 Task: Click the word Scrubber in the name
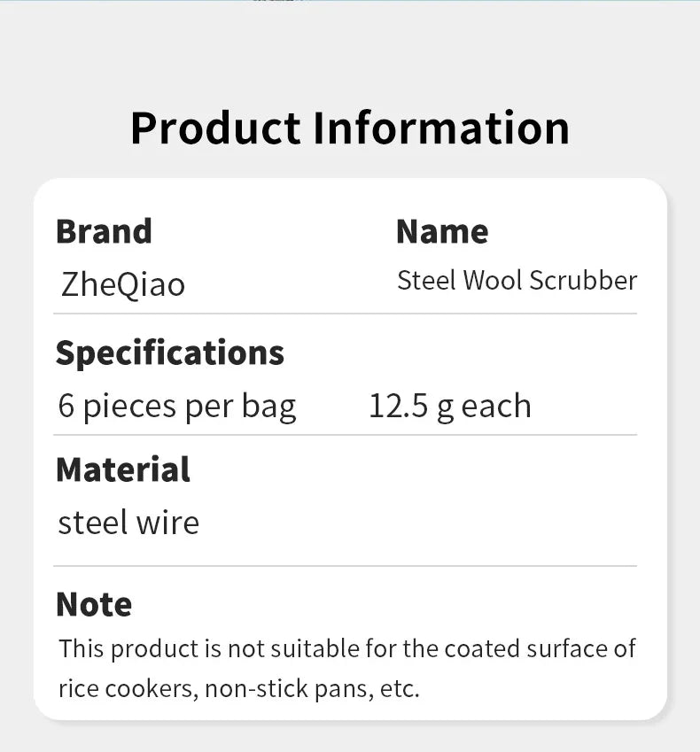(x=583, y=280)
